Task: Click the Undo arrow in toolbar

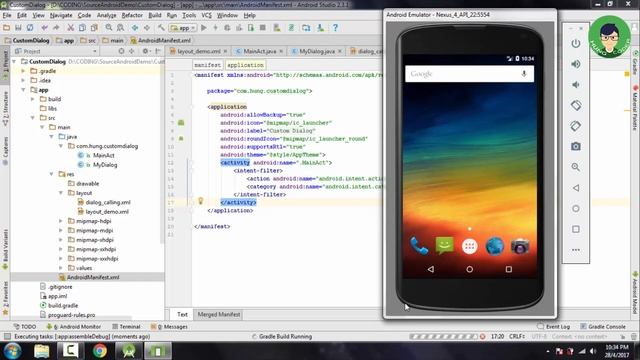Action: tap(44, 28)
